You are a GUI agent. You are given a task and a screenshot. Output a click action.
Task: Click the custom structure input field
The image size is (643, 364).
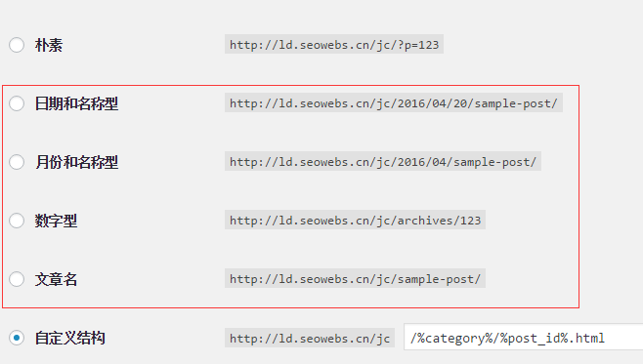[523, 337]
